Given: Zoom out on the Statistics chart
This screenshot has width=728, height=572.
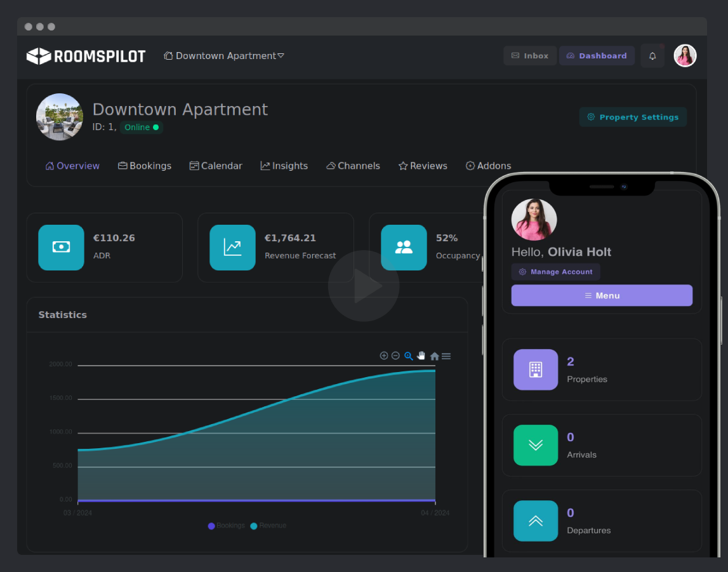Looking at the screenshot, I should 395,356.
